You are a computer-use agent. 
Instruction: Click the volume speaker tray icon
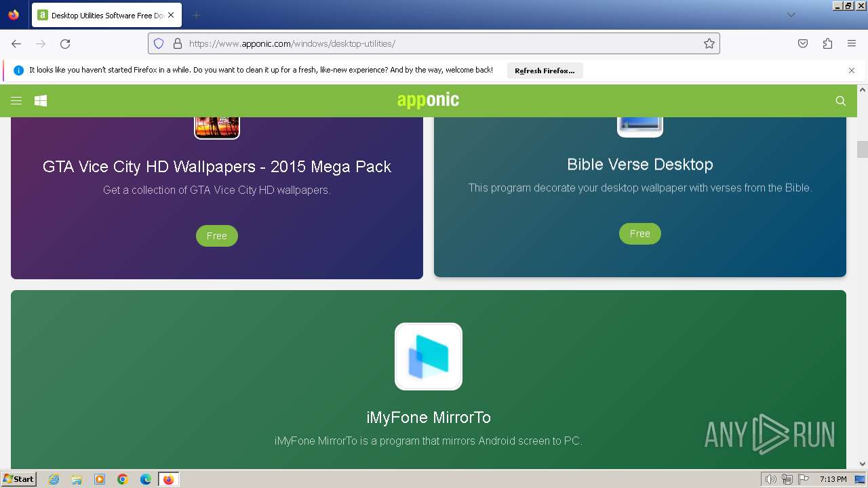click(771, 479)
